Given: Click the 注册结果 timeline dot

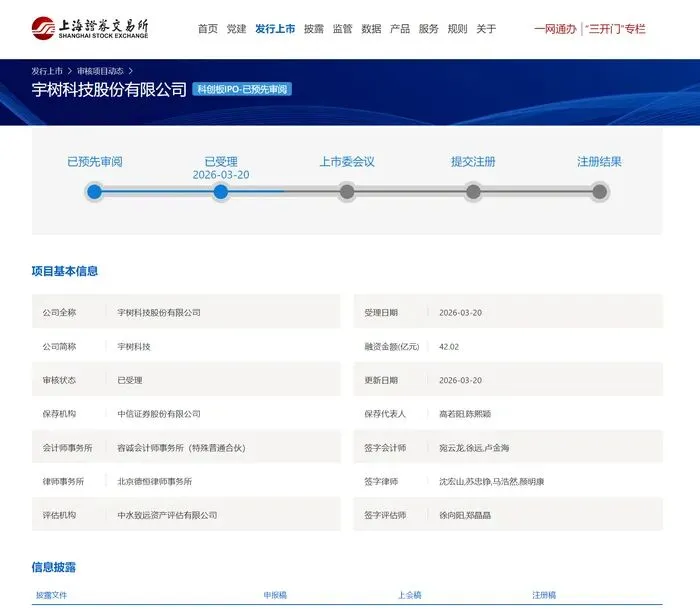Looking at the screenshot, I should tap(600, 192).
